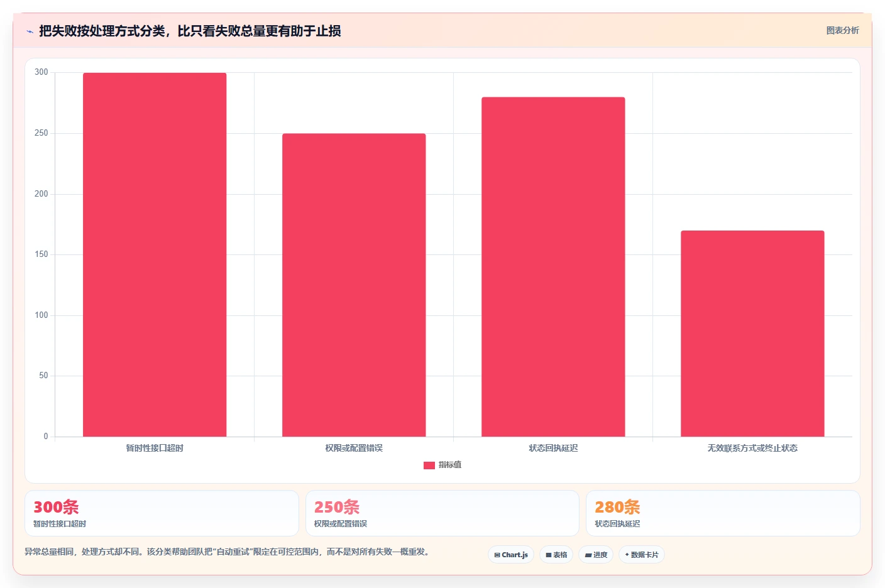This screenshot has height=588, width=885.
Task: Click the y-axis value 50
Action: 43,376
